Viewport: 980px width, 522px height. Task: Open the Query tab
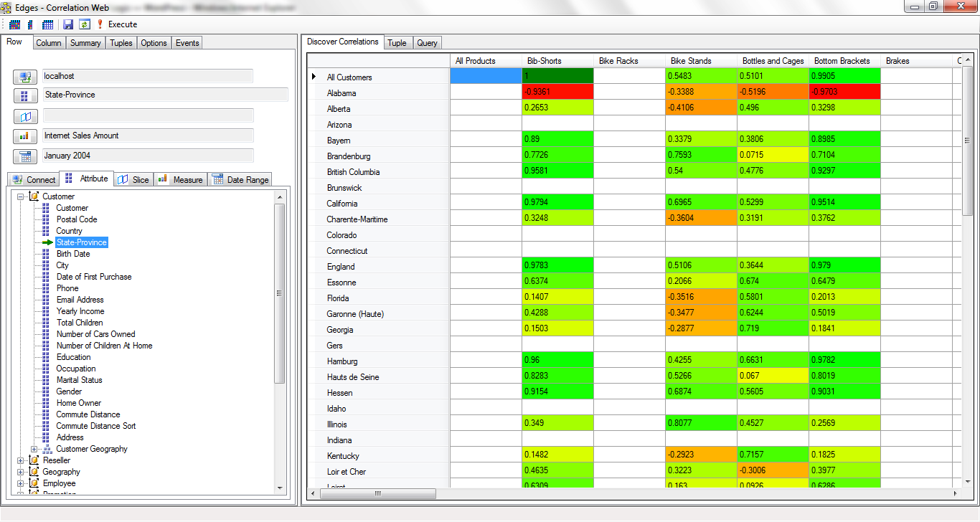[427, 43]
